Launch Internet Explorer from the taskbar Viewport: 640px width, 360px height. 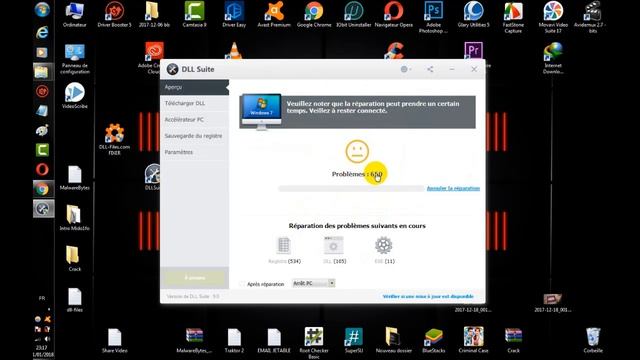(42, 33)
